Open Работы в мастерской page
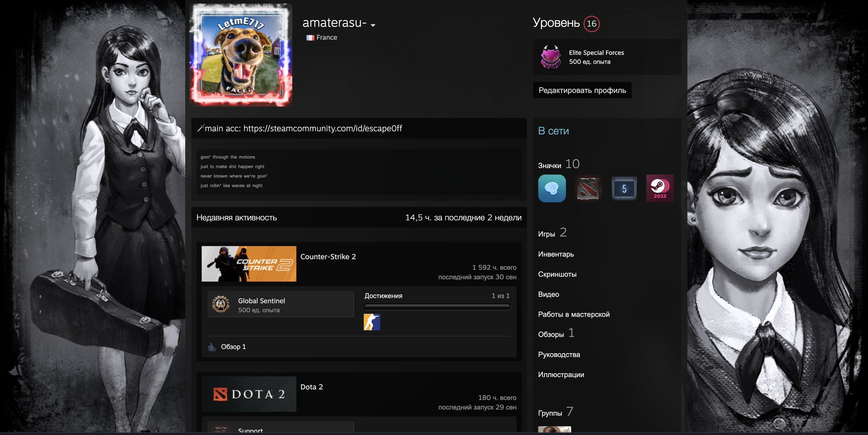Screen dimensions: 868x435 (x=574, y=315)
